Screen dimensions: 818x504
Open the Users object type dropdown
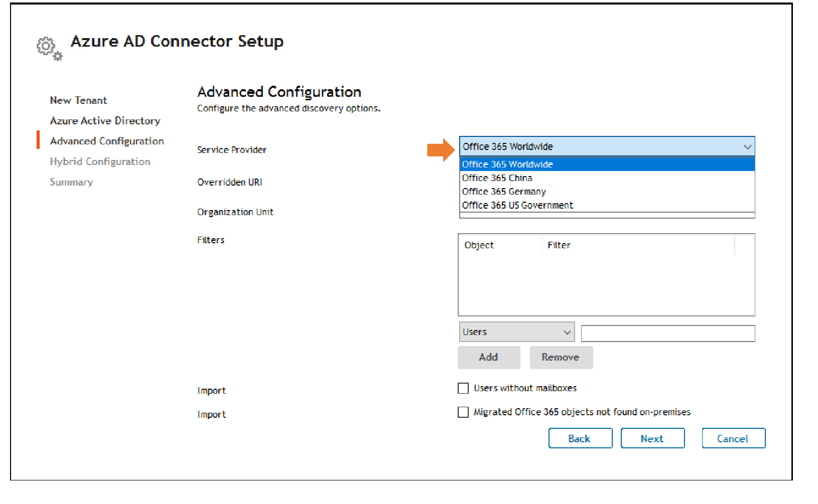[516, 332]
